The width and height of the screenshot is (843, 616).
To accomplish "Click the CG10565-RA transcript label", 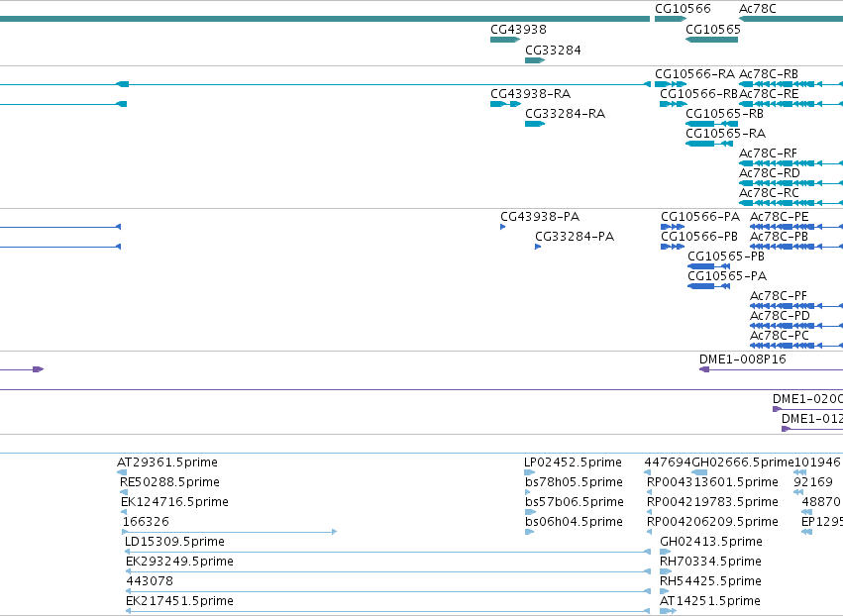I will pos(726,134).
